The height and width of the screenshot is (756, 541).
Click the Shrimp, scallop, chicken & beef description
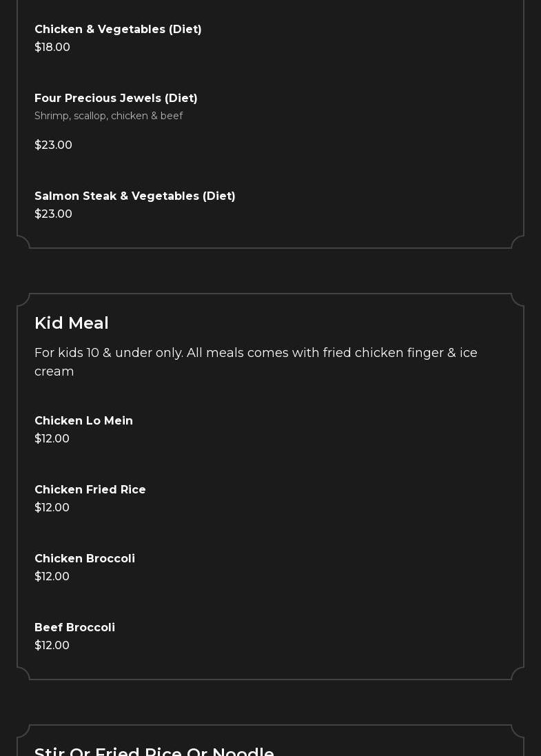[108, 116]
